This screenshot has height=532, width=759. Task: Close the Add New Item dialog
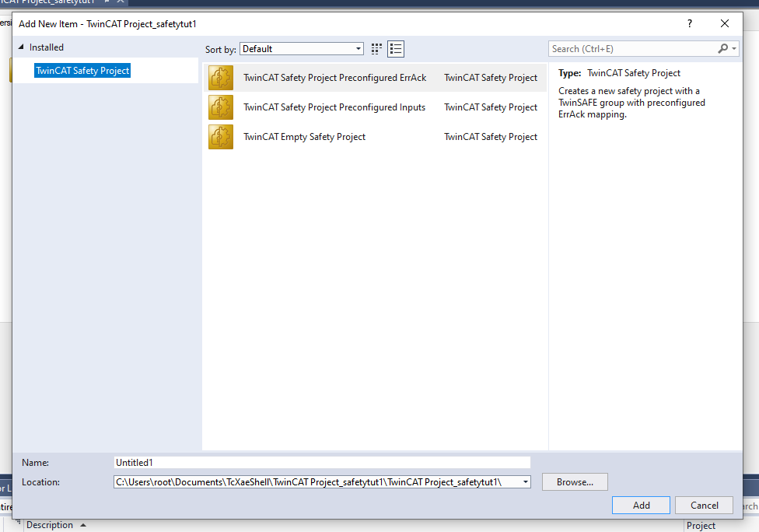725,23
